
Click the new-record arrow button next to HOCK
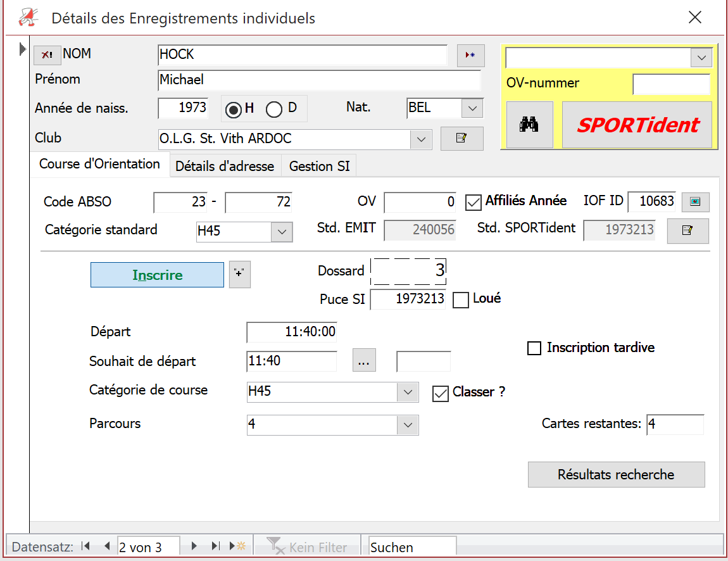470,55
